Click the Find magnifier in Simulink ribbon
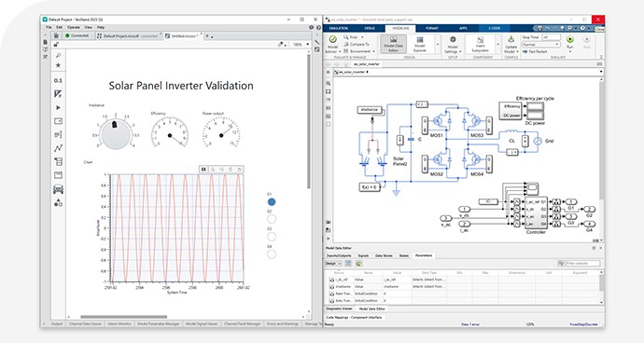The image size is (644, 343). (x=346, y=37)
